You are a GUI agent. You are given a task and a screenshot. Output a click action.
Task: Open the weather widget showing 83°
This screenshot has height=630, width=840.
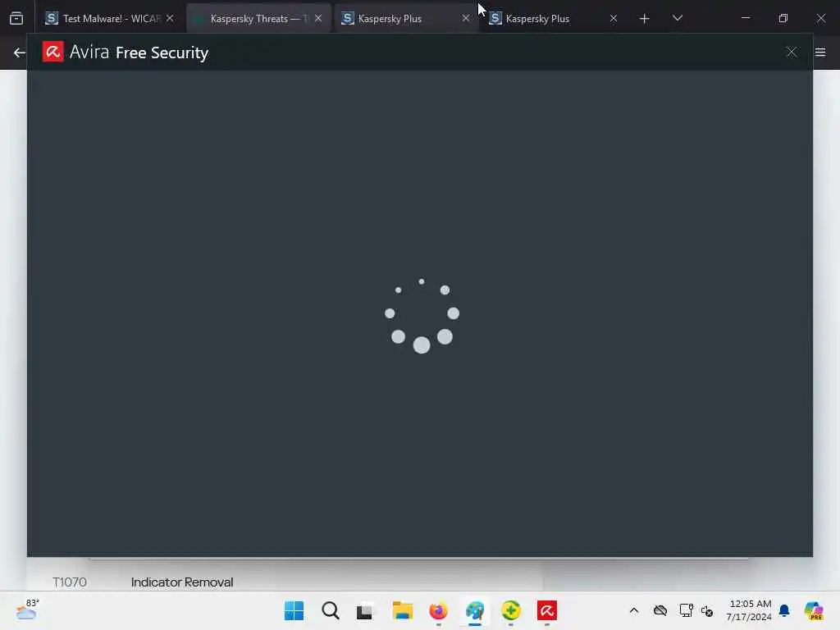[x=27, y=609]
